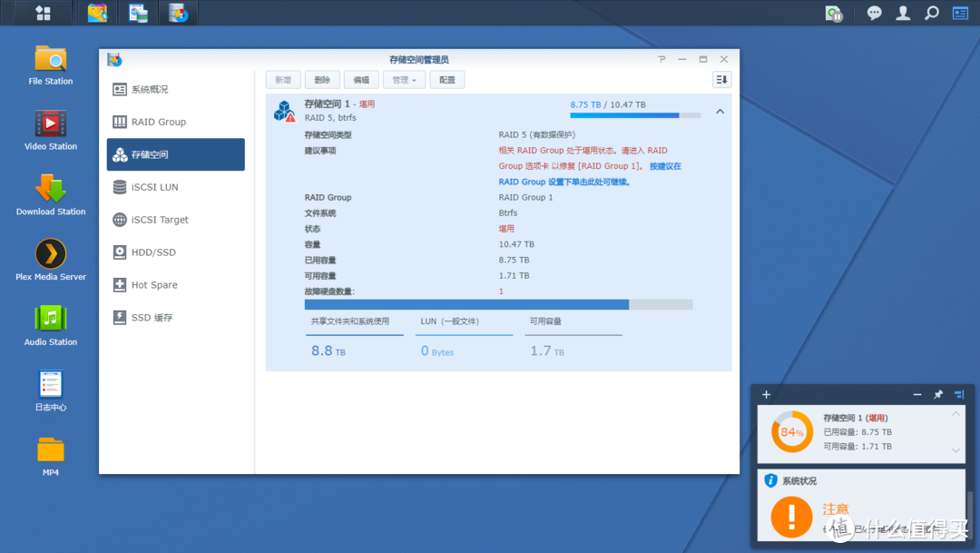Open the upload queue tray icon

click(x=834, y=13)
